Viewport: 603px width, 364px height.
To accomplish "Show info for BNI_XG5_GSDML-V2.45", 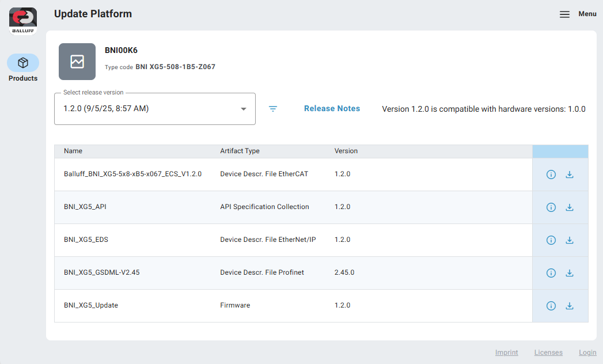I will (551, 273).
